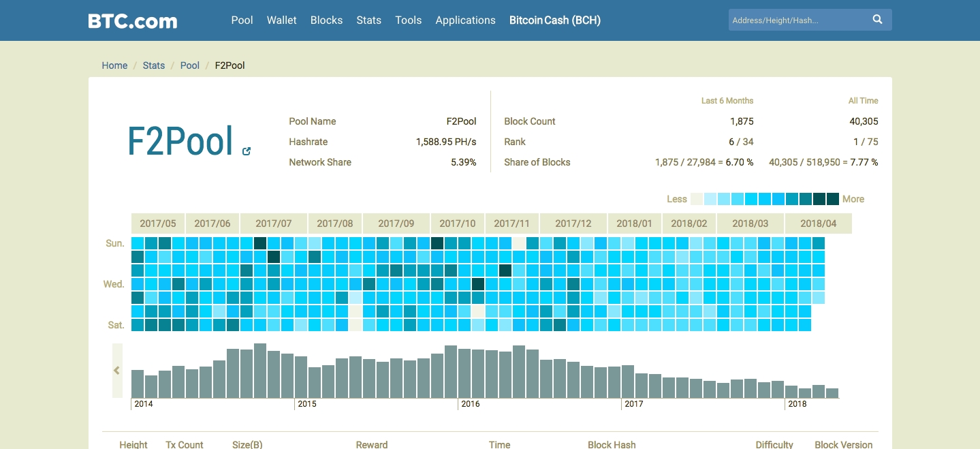980x449 pixels.
Task: Click the share value ending in 7.77 %
Action: pos(823,162)
